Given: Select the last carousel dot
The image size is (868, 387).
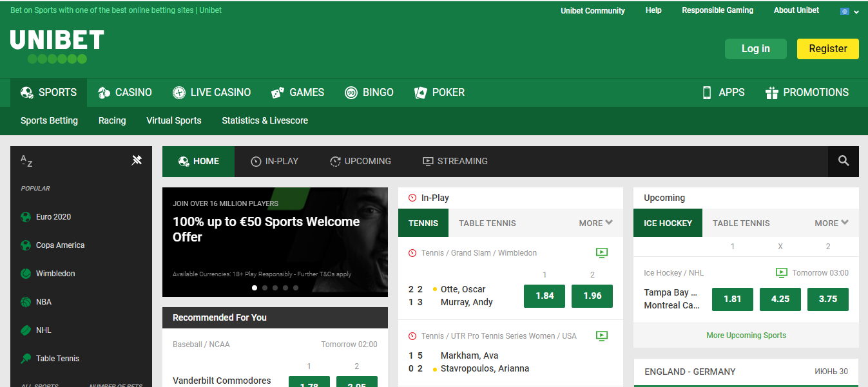Looking at the screenshot, I should pos(296,288).
